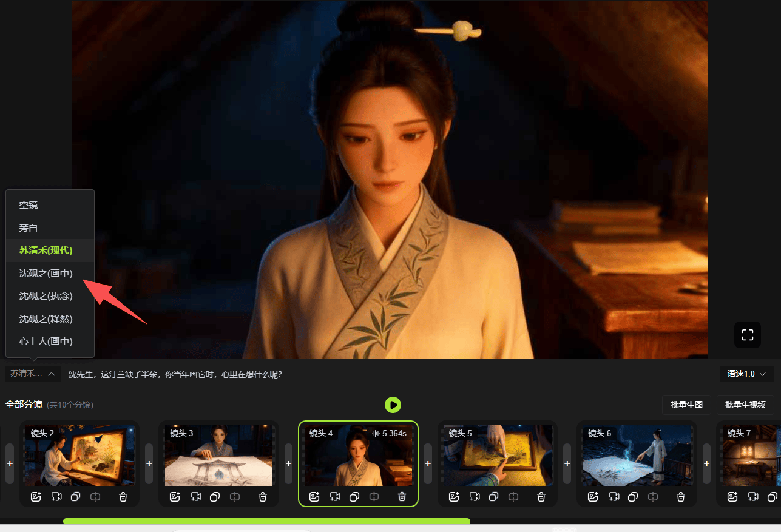Click duplicate icon under 镜头 6
Image resolution: width=781 pixels, height=532 pixels.
(x=632, y=497)
